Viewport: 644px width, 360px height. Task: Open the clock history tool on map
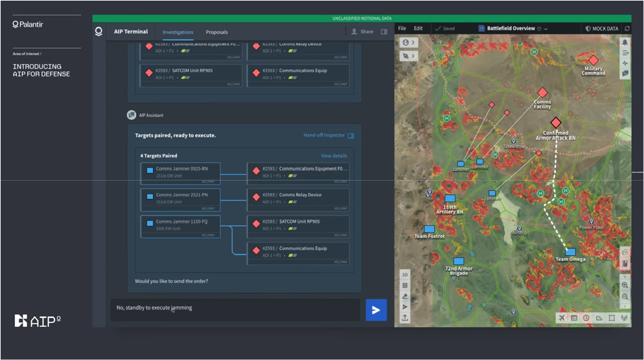point(586,318)
